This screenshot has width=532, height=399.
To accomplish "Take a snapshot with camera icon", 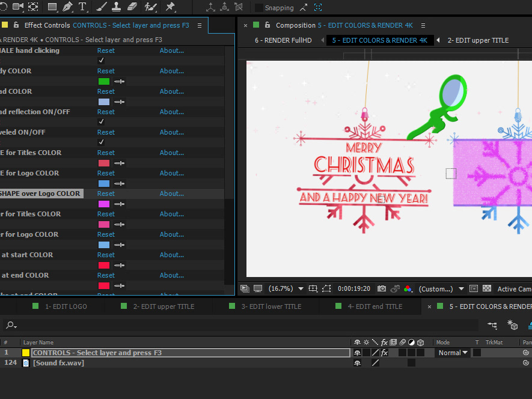I will (x=382, y=288).
